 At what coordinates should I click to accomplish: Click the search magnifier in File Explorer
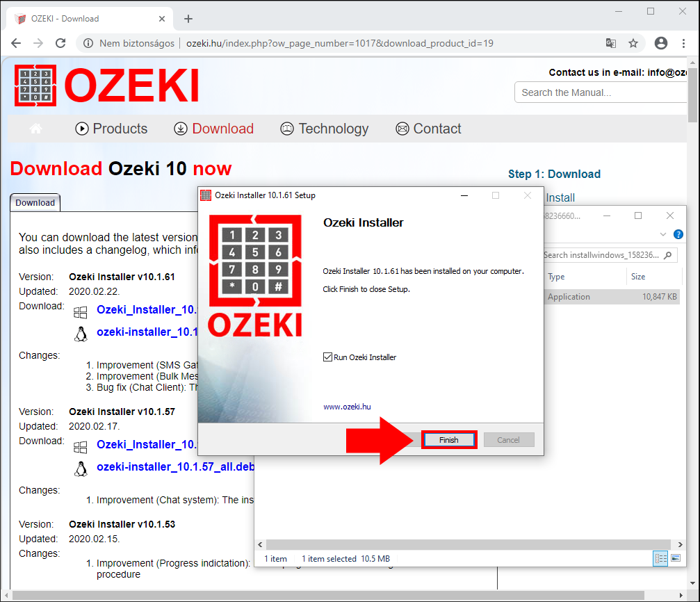[x=668, y=255]
